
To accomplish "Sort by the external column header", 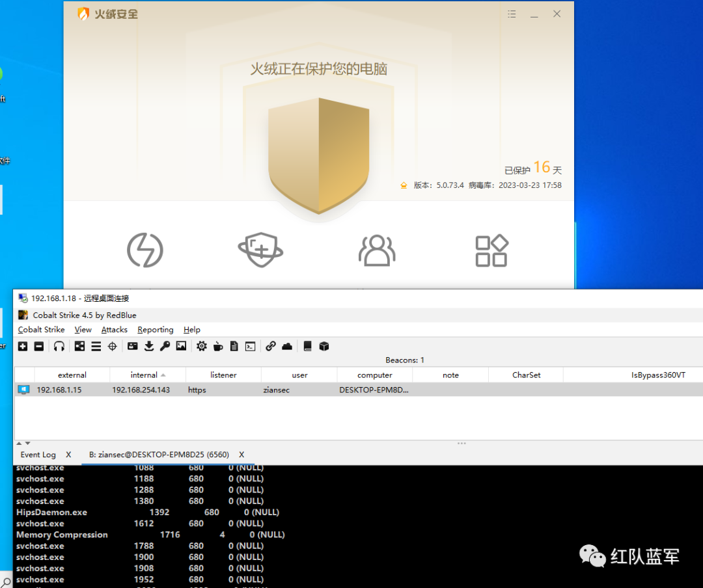I will [72, 375].
